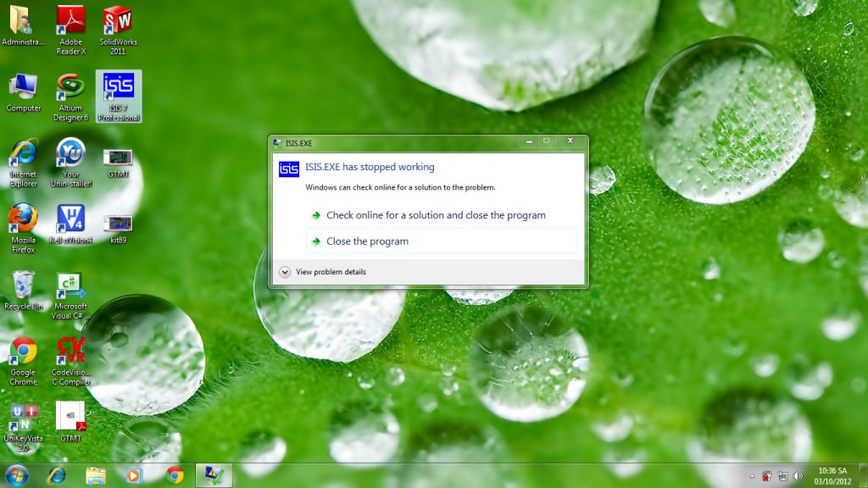Open the Recycle Bin

click(23, 291)
